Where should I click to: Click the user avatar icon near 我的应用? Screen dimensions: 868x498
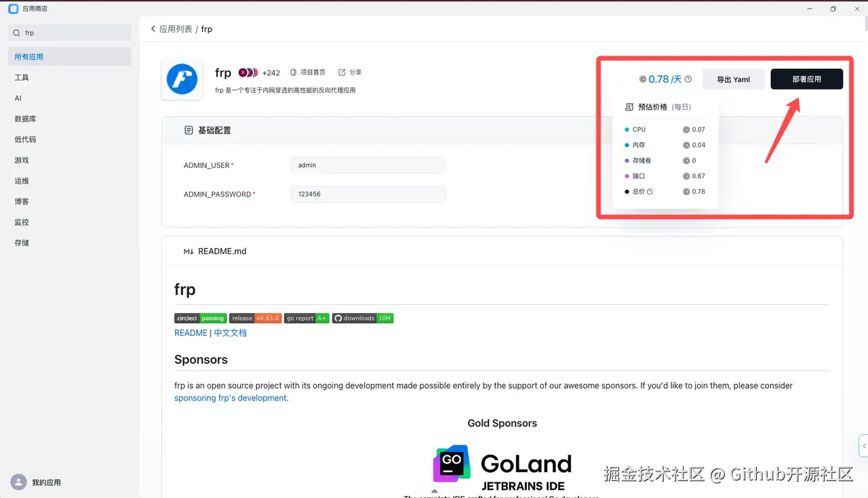(x=18, y=482)
